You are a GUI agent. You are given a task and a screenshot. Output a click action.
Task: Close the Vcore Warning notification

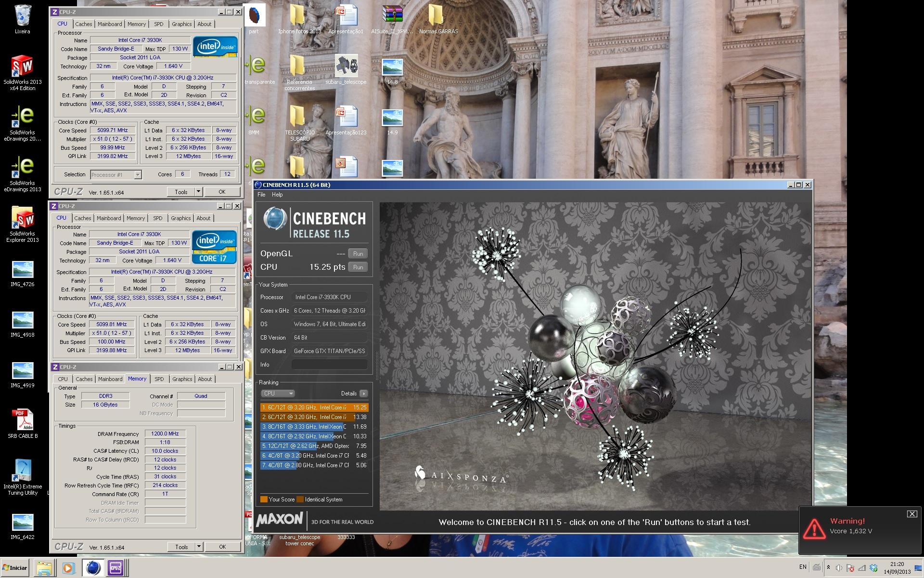(912, 514)
